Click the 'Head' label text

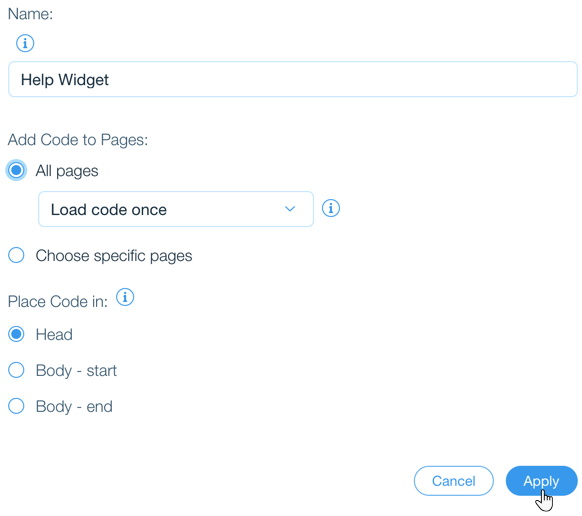(54, 334)
